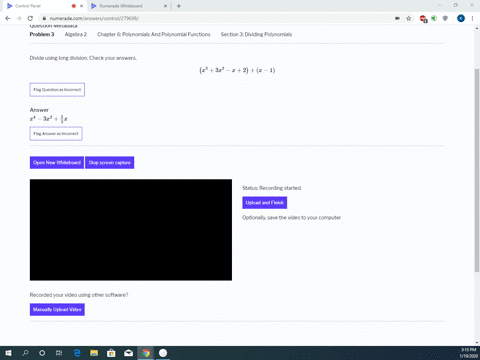
Task: Open the Mail app from the taskbar
Action: pos(128,353)
